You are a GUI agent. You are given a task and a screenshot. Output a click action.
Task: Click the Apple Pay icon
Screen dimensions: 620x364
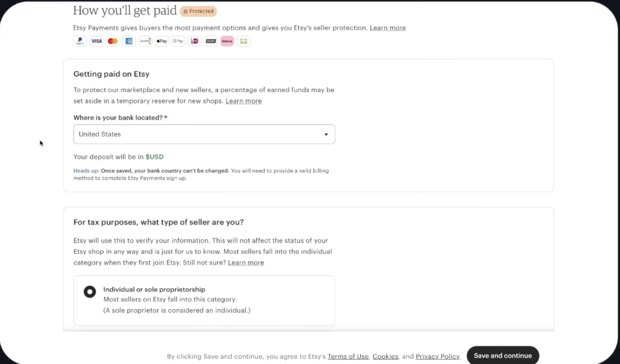pos(162,41)
